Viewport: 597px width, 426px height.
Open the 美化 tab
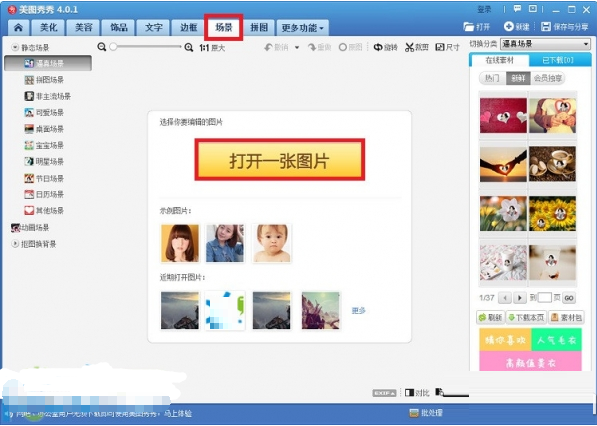pyautogui.click(x=48, y=28)
